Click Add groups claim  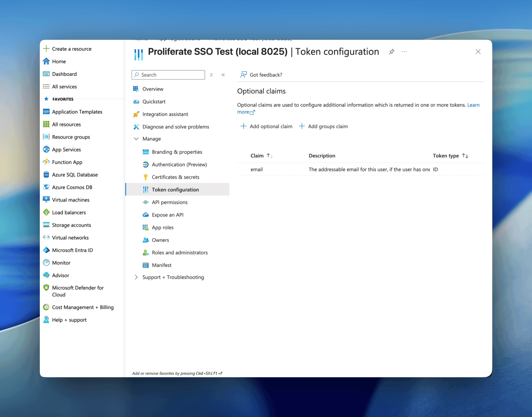[x=323, y=126]
